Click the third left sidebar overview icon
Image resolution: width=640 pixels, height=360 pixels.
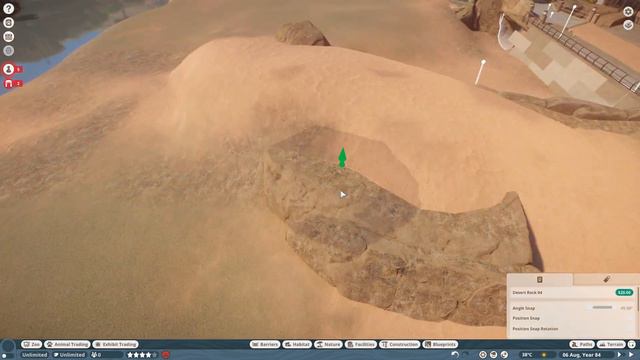tap(8, 37)
